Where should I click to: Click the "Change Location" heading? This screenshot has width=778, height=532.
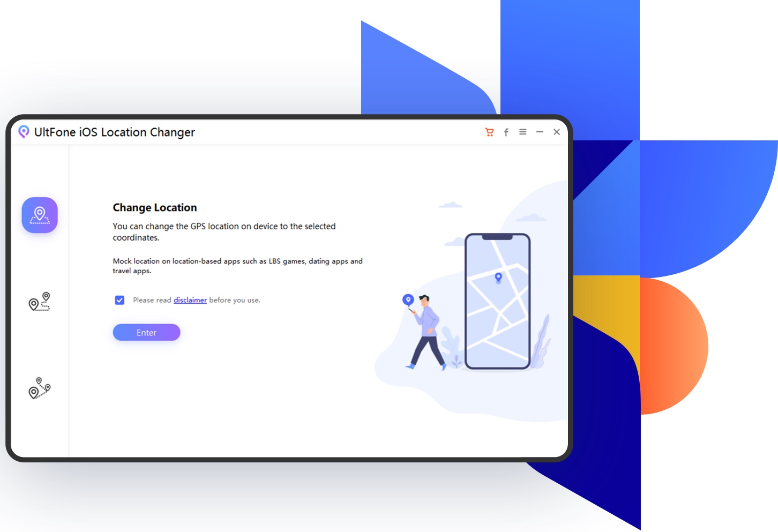click(155, 207)
